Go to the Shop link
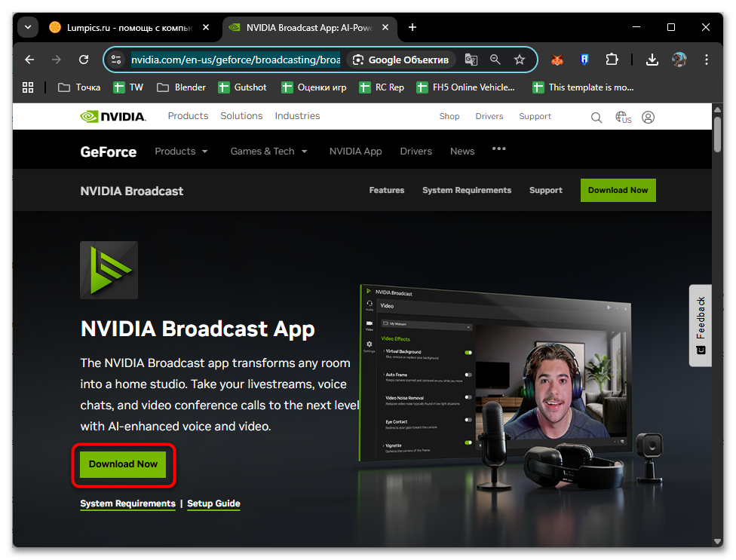Viewport: 736px width, 560px height. tap(449, 116)
